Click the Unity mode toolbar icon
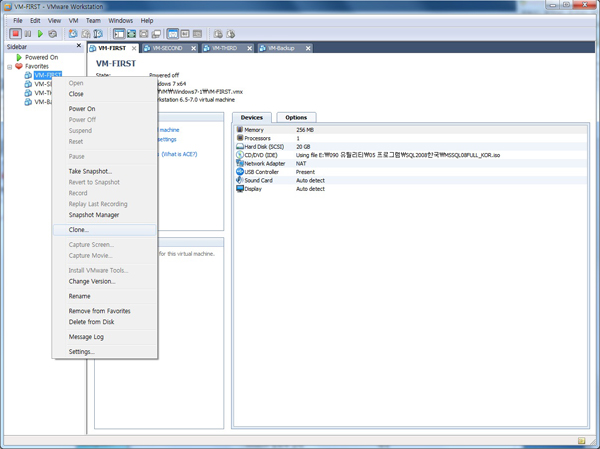 pyautogui.click(x=156, y=34)
